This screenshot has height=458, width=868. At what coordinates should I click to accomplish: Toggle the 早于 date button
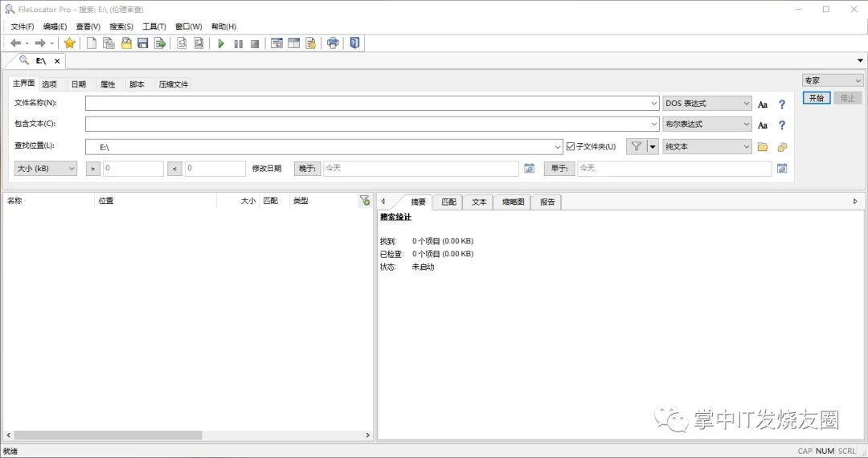click(559, 168)
